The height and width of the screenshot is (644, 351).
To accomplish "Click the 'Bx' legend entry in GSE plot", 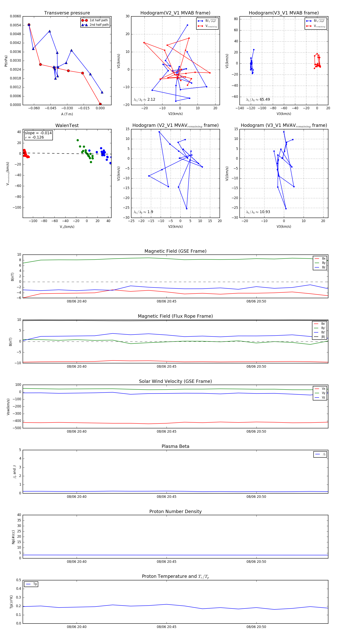I will [320, 259].
